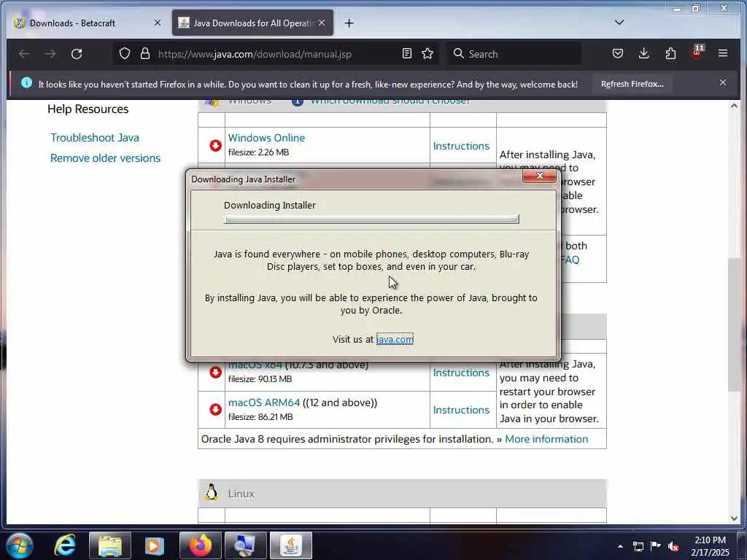Show site security via padlock icon

pos(145,53)
